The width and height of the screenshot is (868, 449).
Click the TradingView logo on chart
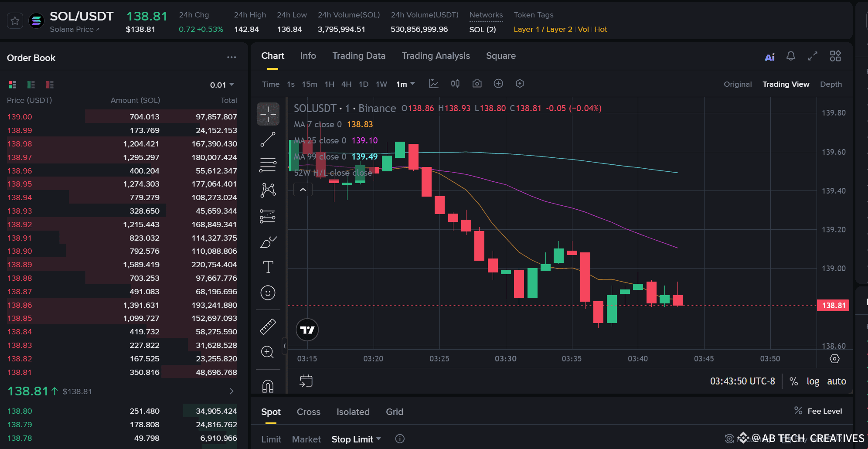(307, 330)
